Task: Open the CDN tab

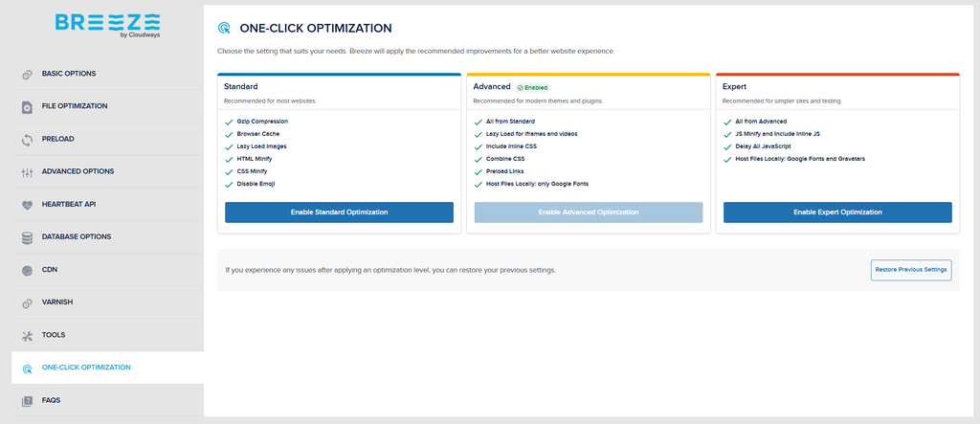Action: pyautogui.click(x=107, y=270)
